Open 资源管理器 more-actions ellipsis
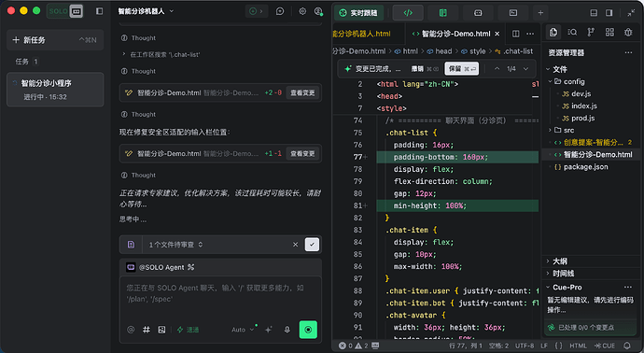The image size is (644, 353). 628,52
